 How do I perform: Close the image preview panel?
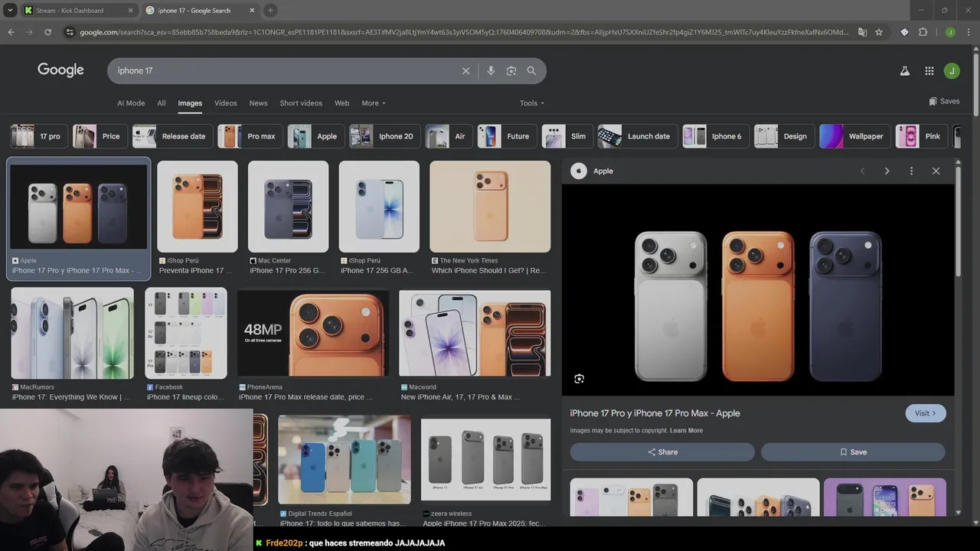click(x=936, y=171)
